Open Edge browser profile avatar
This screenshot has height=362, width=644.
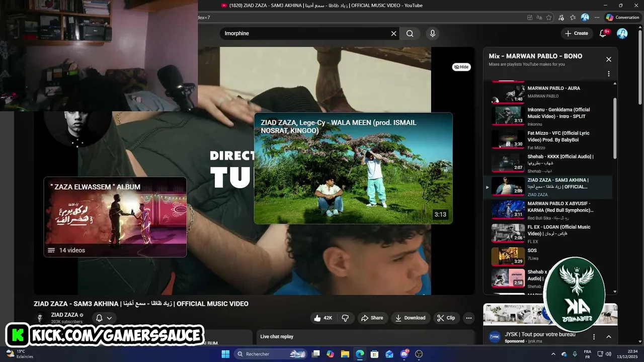tap(585, 17)
